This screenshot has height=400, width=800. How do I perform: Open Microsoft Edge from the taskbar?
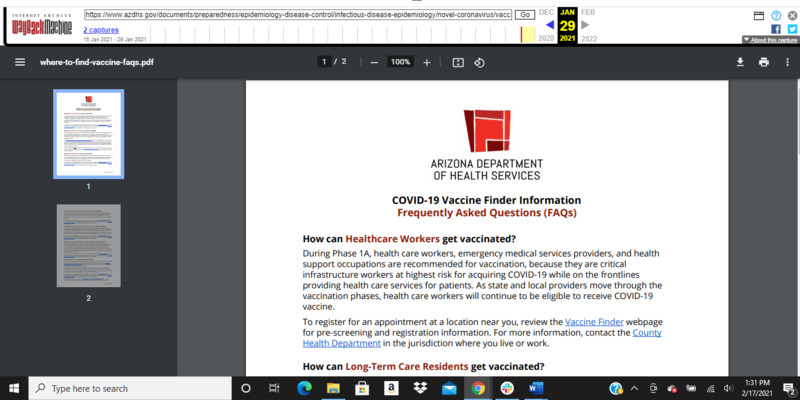click(x=305, y=388)
